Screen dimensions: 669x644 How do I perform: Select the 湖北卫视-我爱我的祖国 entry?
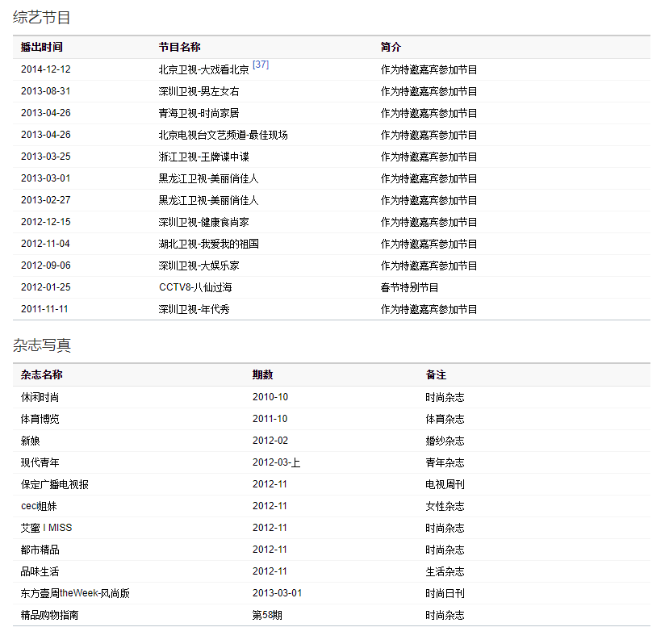[208, 244]
